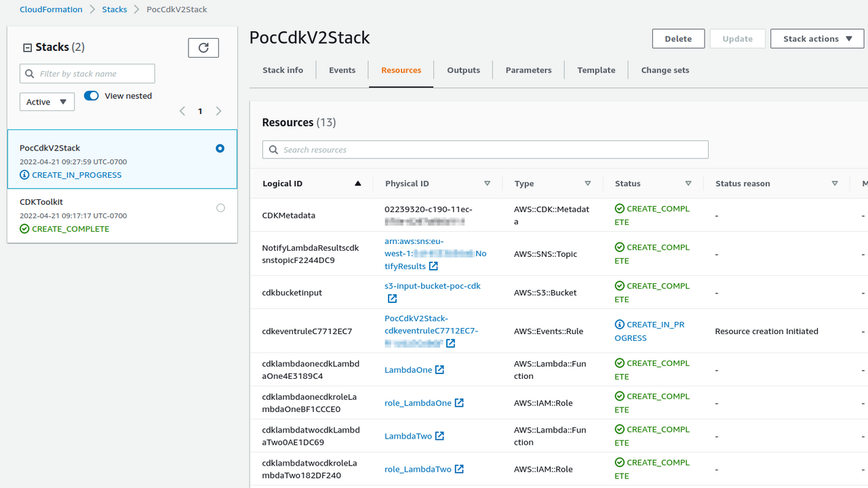The height and width of the screenshot is (488, 868).
Task: Open the Status column sort arrow
Action: coord(688,184)
